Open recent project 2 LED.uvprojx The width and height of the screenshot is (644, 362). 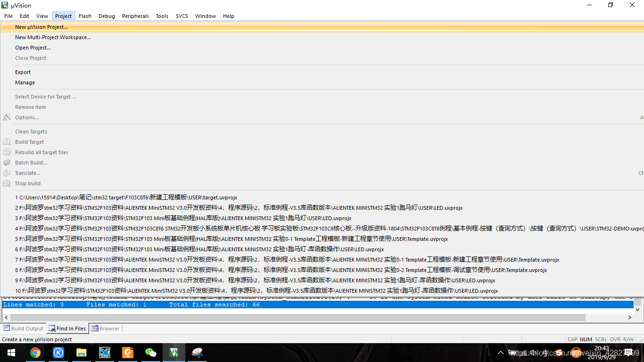pos(322,208)
